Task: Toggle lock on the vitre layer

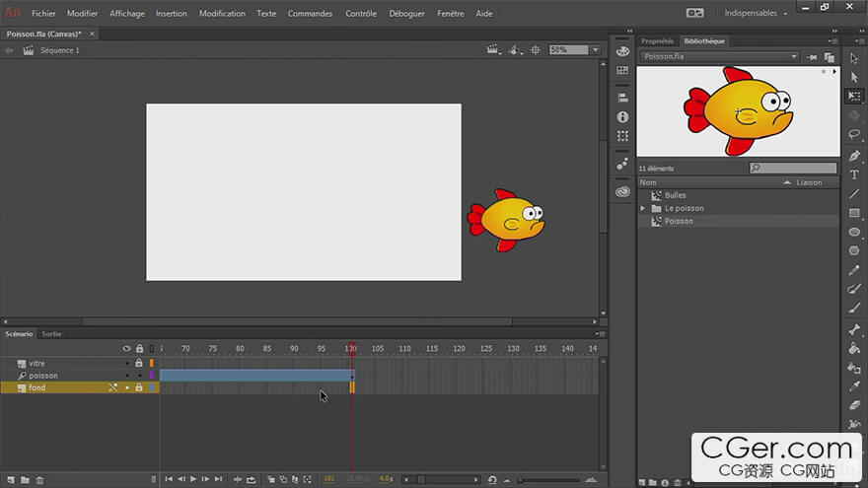Action: click(139, 364)
